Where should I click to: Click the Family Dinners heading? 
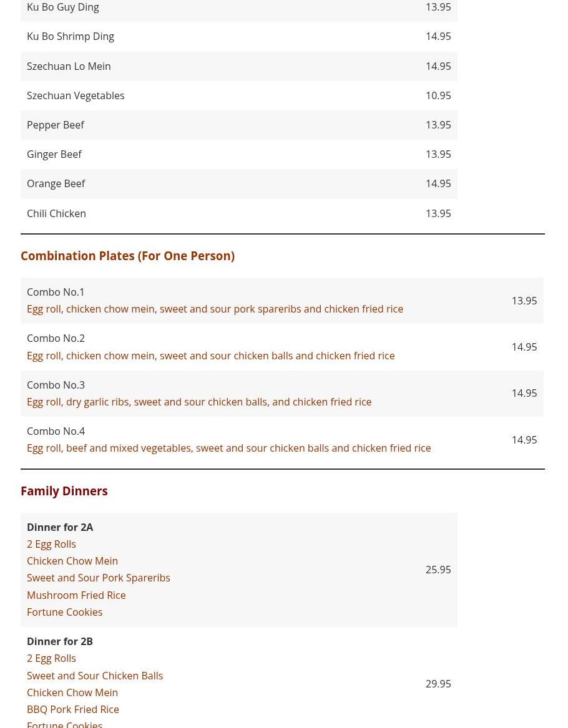click(x=64, y=491)
